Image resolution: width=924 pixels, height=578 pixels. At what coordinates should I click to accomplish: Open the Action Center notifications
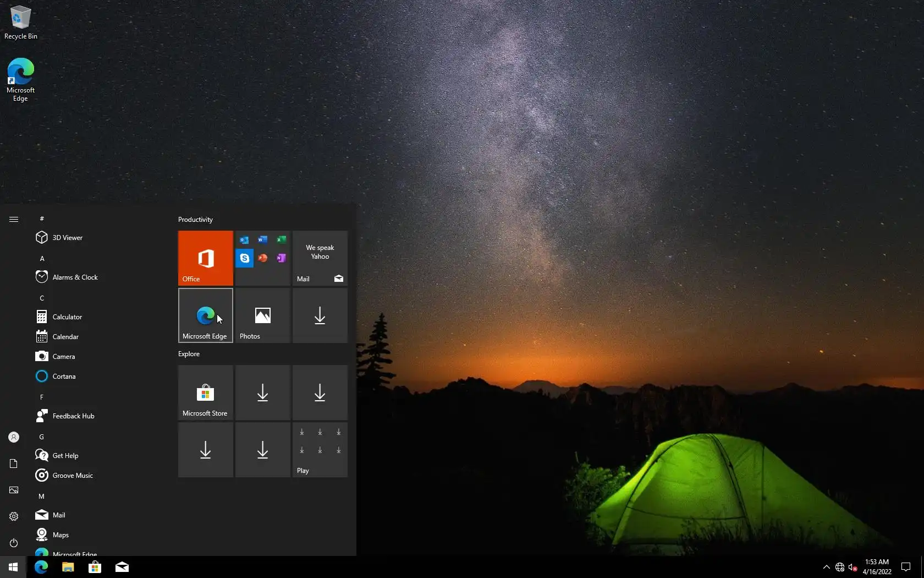[906, 567]
